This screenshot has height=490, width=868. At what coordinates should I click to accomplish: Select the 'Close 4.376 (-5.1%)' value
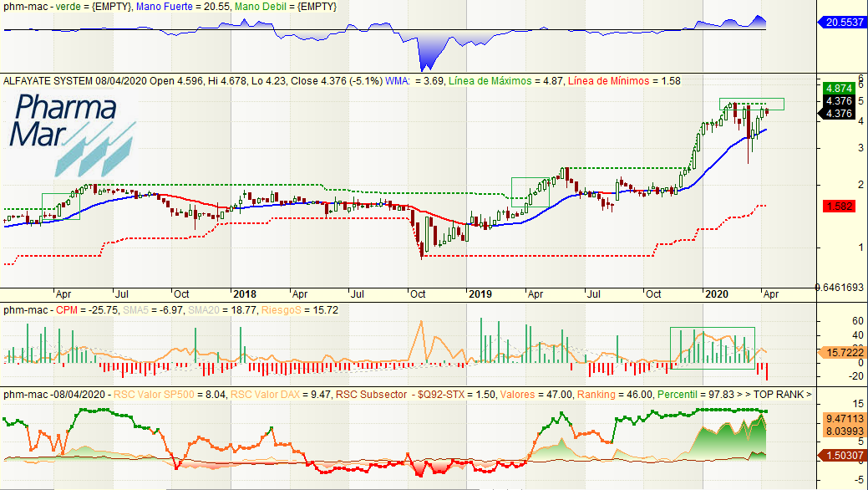click(x=337, y=81)
